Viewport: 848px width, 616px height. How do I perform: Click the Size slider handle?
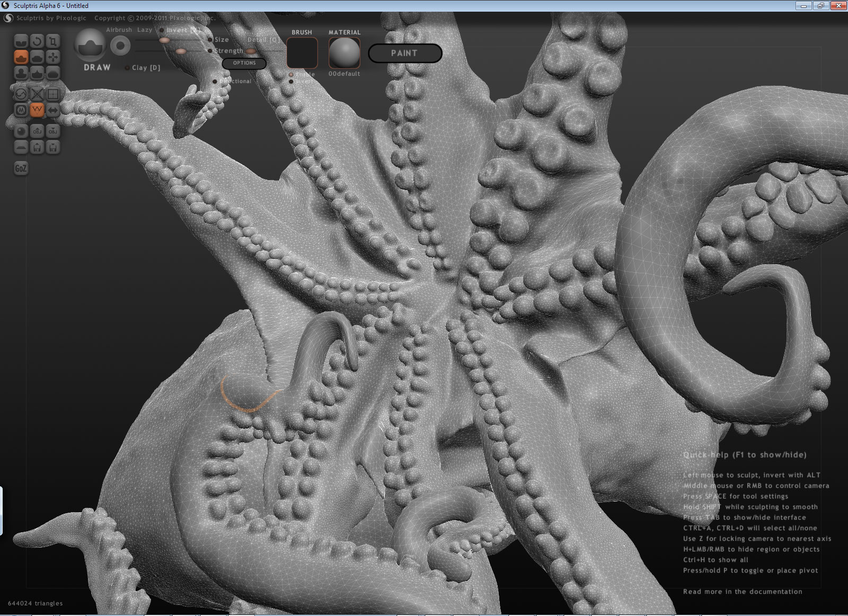164,40
